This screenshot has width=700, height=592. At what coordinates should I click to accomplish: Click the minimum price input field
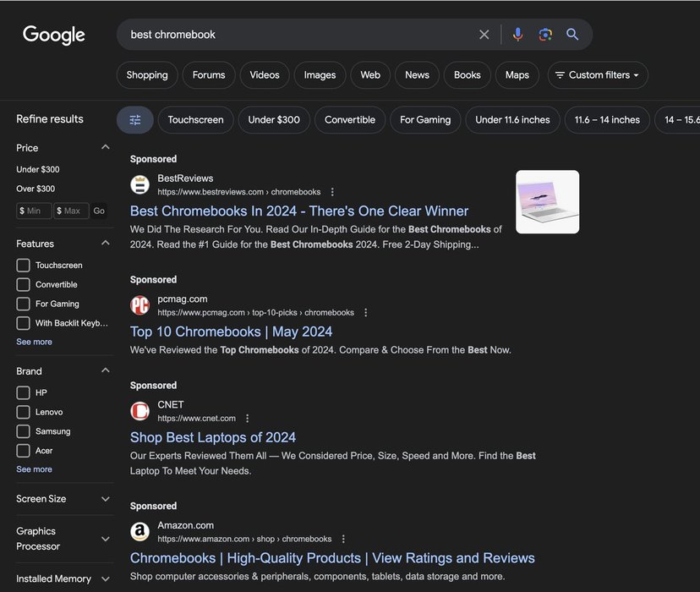click(35, 211)
